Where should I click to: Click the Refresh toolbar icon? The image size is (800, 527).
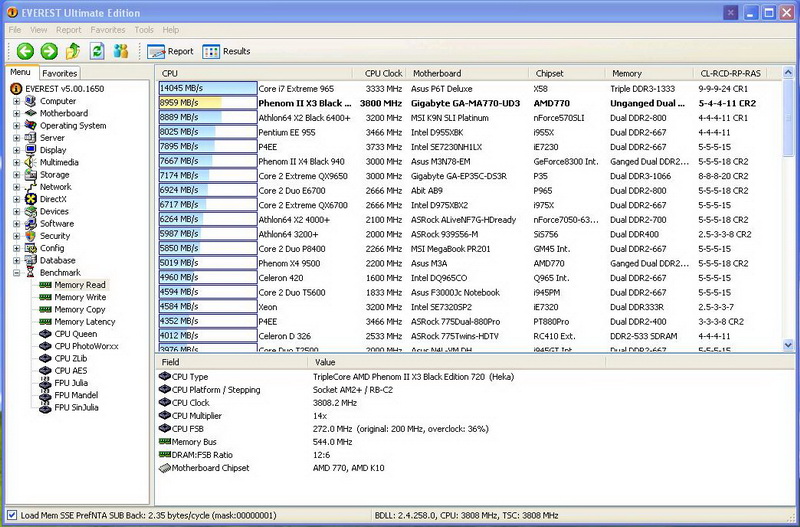point(97,51)
